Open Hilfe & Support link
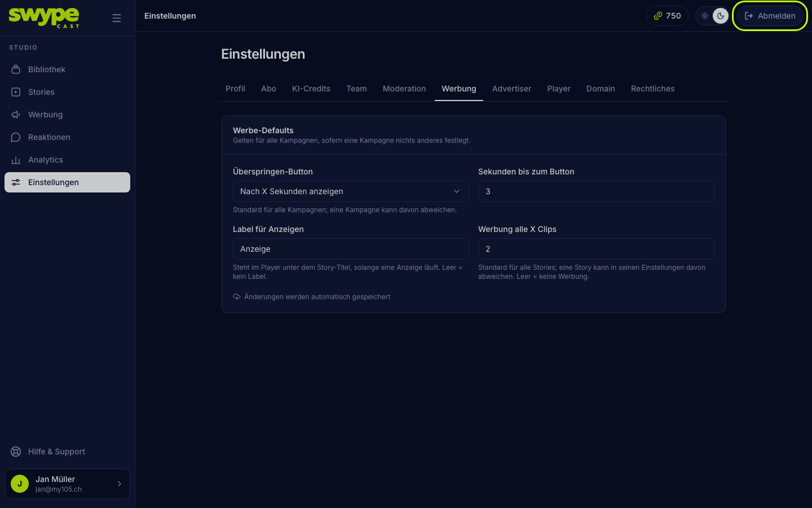This screenshot has height=508, width=812. click(x=67, y=452)
